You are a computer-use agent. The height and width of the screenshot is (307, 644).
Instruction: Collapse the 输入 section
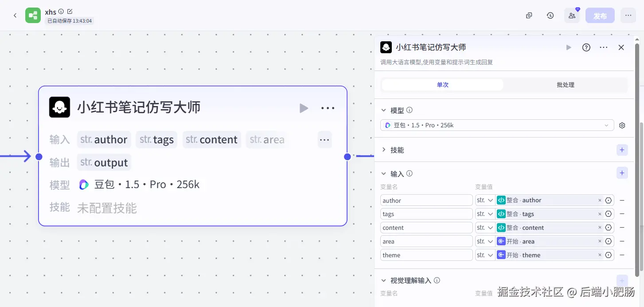tap(384, 174)
